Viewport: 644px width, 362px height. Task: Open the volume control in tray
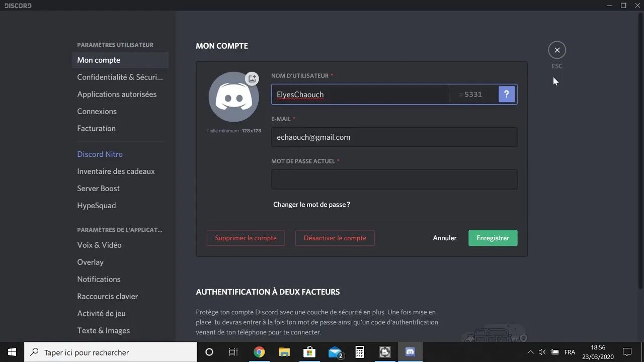(542, 352)
